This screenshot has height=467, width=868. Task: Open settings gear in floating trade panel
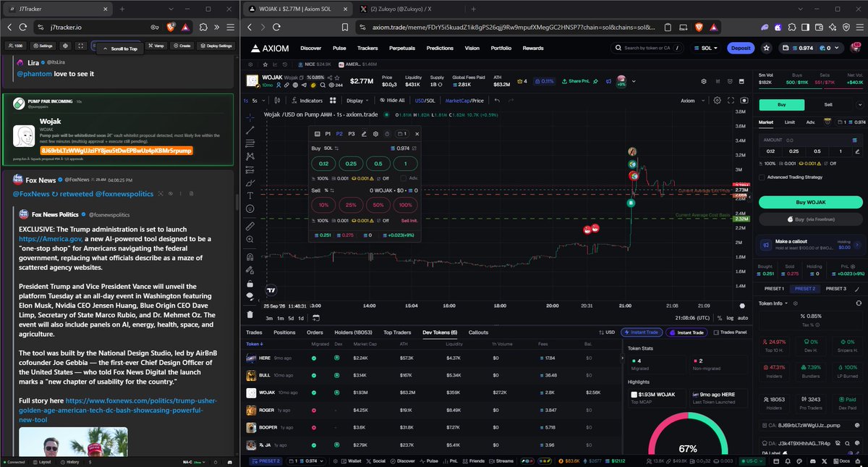(376, 134)
